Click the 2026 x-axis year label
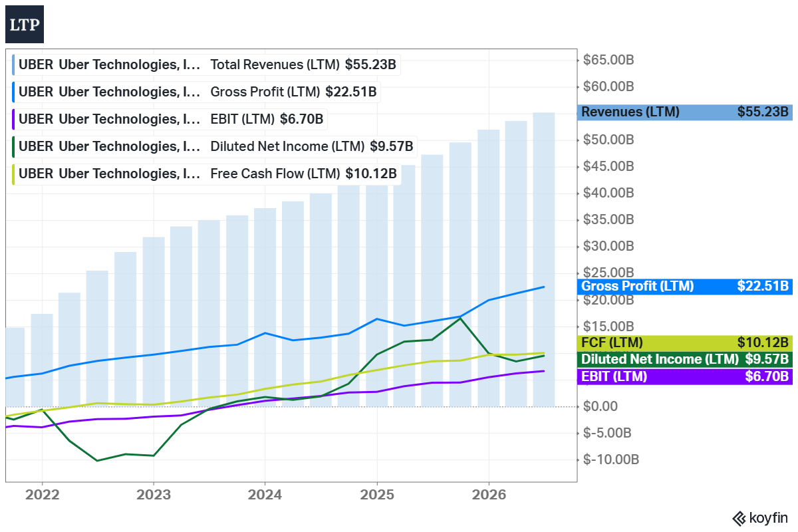The width and height of the screenshot is (798, 532). tap(489, 495)
